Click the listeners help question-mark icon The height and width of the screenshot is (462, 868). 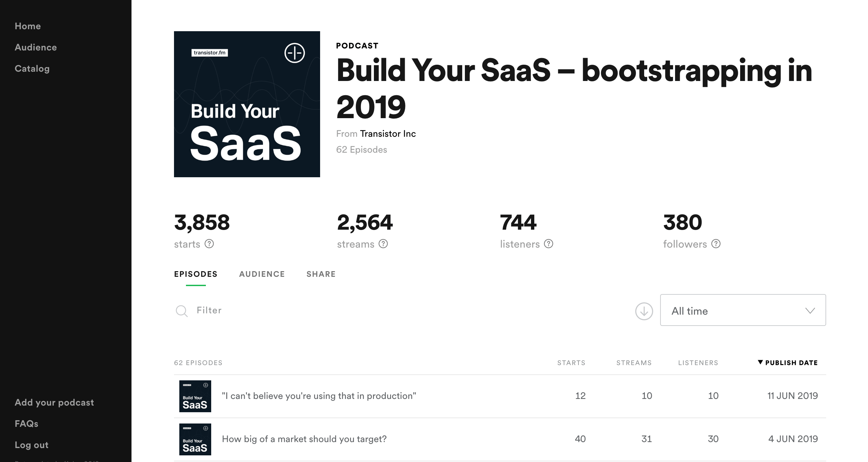point(549,244)
